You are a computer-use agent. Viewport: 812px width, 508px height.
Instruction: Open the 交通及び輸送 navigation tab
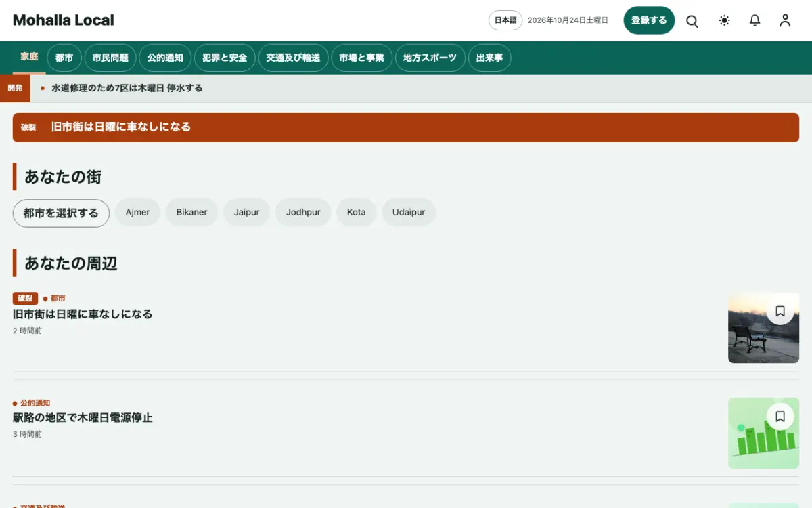click(x=293, y=58)
